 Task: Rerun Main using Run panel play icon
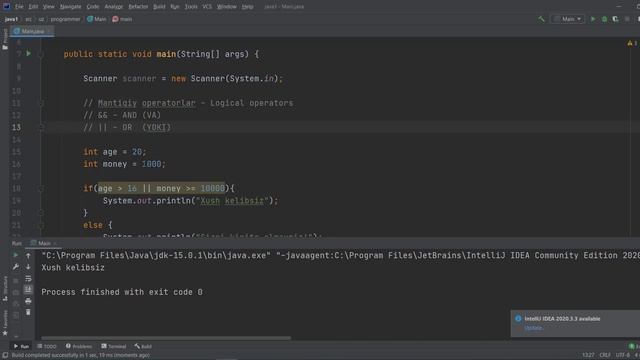click(x=16, y=255)
